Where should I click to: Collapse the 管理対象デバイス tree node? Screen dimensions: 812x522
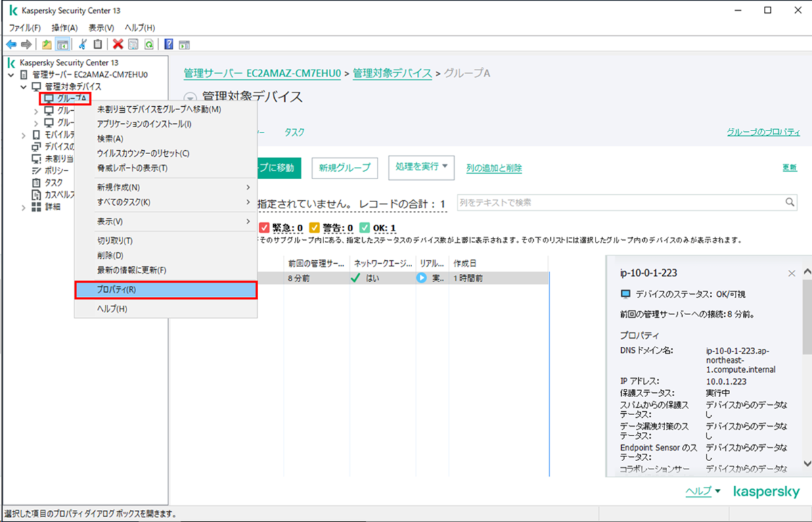click(x=24, y=87)
